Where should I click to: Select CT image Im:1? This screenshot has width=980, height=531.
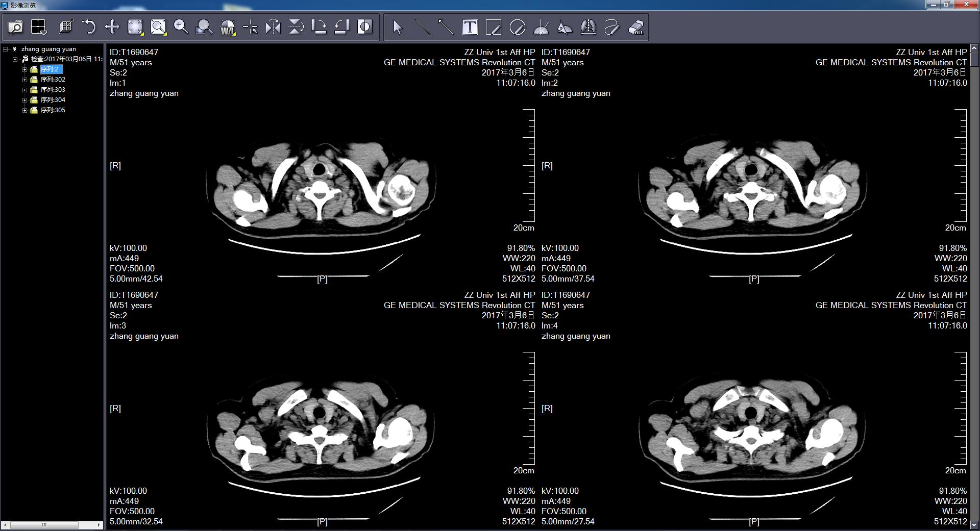[322, 166]
